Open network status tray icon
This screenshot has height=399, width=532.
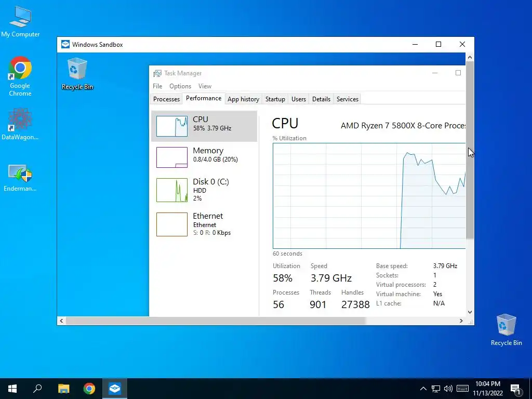click(x=436, y=389)
